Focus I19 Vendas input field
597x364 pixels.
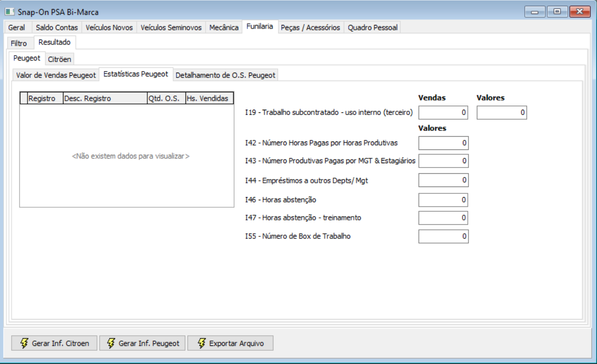point(443,113)
